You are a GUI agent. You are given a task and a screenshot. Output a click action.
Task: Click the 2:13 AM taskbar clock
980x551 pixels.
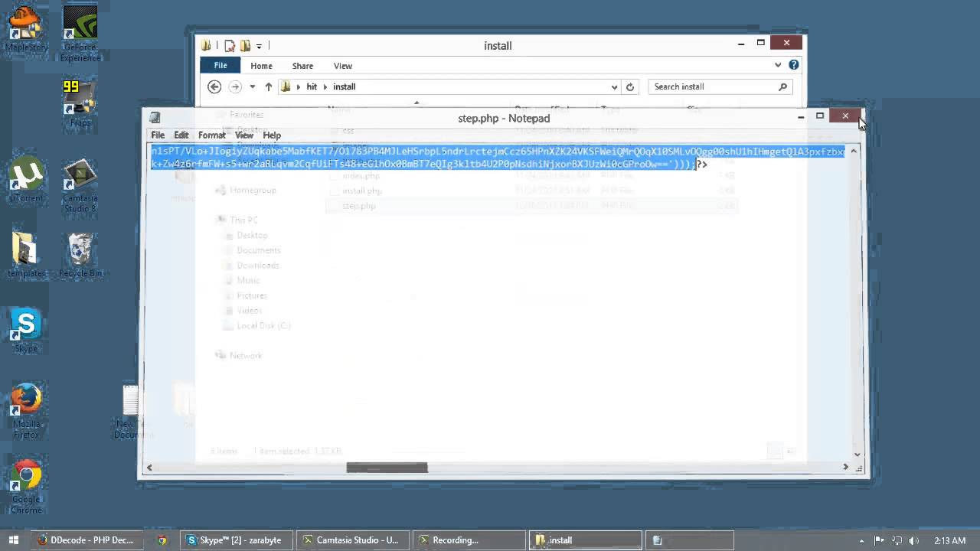point(950,541)
